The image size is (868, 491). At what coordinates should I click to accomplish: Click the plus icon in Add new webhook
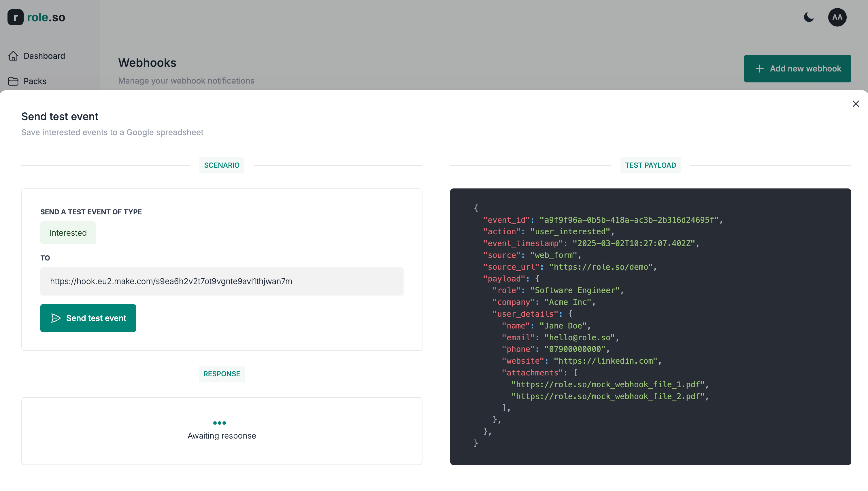click(x=759, y=69)
